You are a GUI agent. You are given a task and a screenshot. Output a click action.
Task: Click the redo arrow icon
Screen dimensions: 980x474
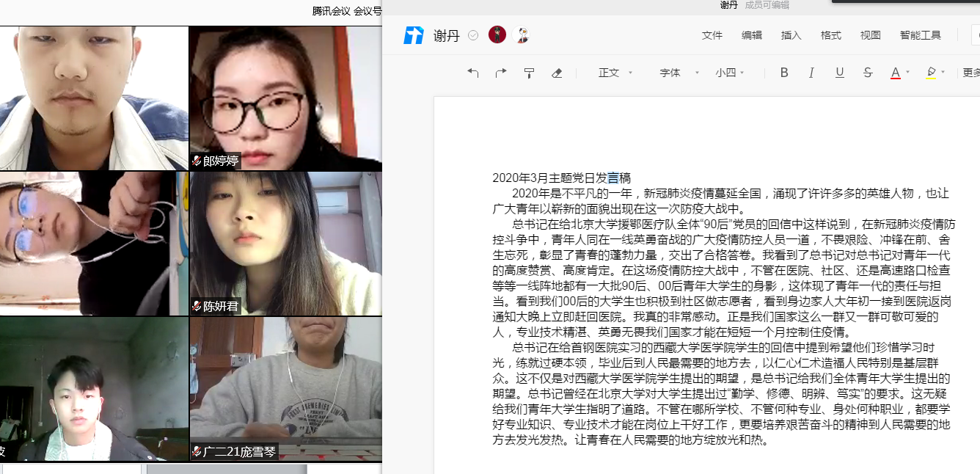(x=501, y=73)
